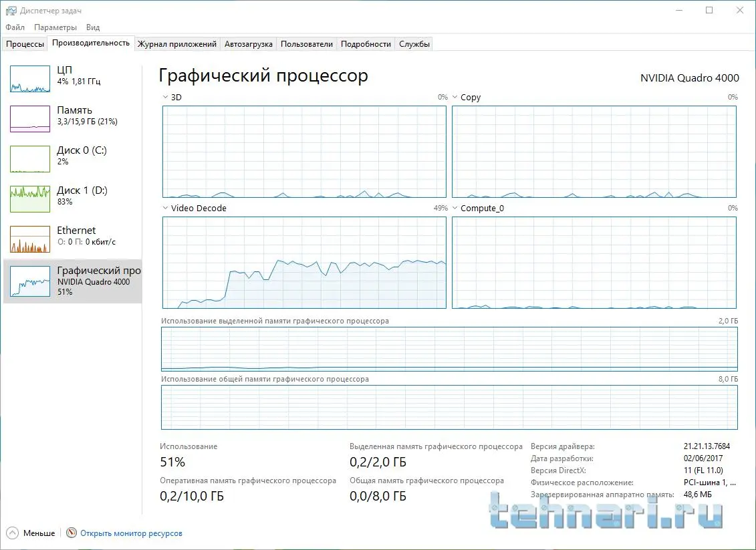Click the Compute_0 usage graph
The width and height of the screenshot is (756, 550).
[594, 263]
